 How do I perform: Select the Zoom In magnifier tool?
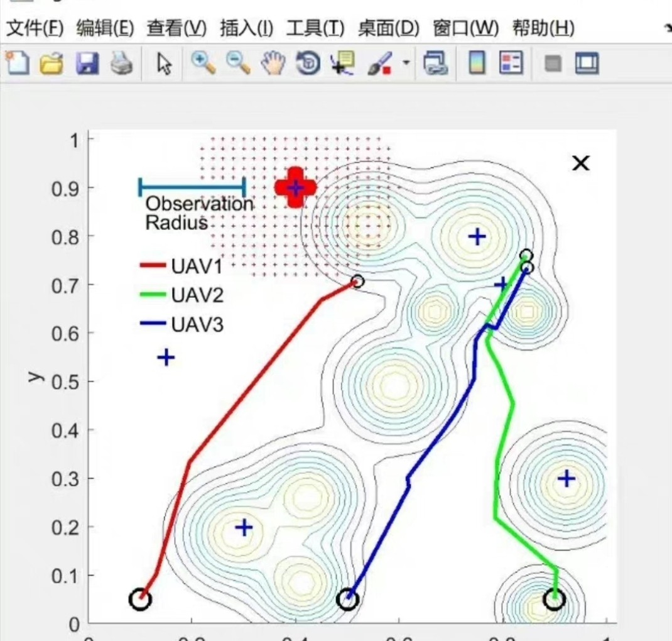[x=203, y=63]
